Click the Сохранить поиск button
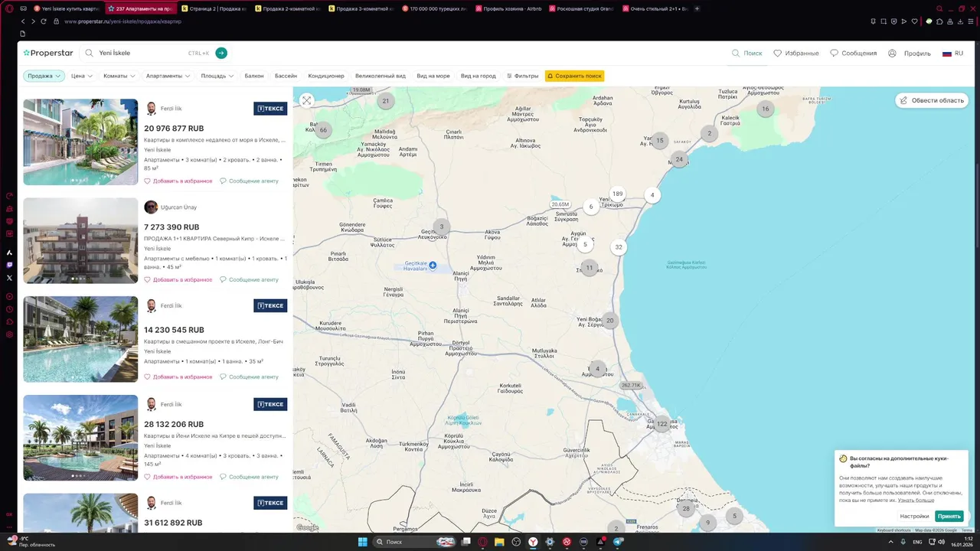Viewport: 980px width, 551px height. coord(574,76)
